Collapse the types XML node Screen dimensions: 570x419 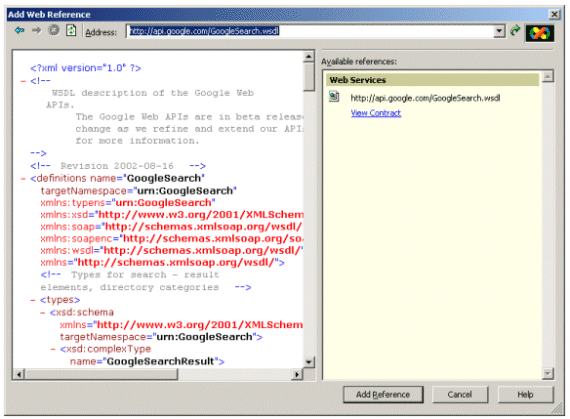(x=33, y=300)
